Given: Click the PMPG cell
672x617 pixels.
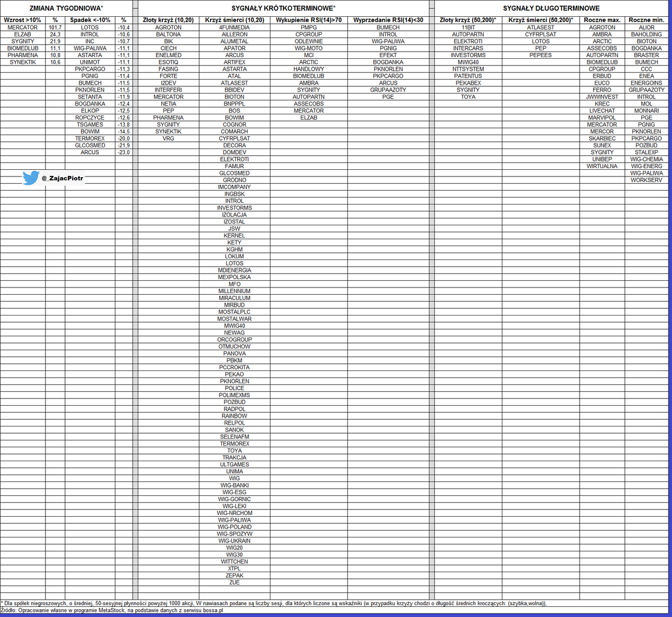Looking at the screenshot, I should pyautogui.click(x=309, y=27).
